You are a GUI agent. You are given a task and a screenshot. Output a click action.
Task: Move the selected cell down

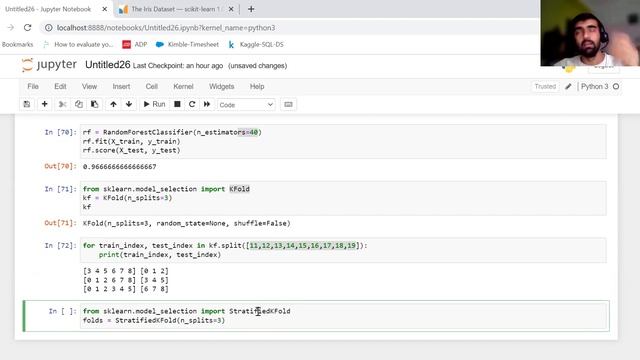(129, 104)
